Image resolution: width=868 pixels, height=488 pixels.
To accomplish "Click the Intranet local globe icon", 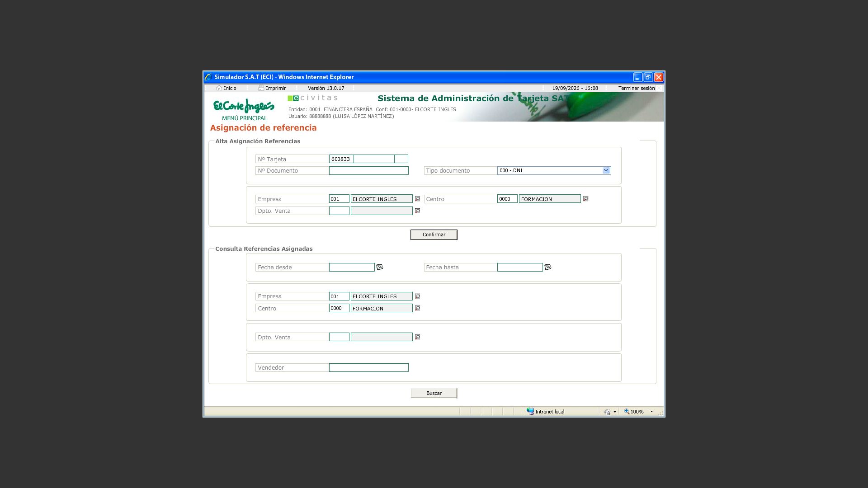I will 530,411.
